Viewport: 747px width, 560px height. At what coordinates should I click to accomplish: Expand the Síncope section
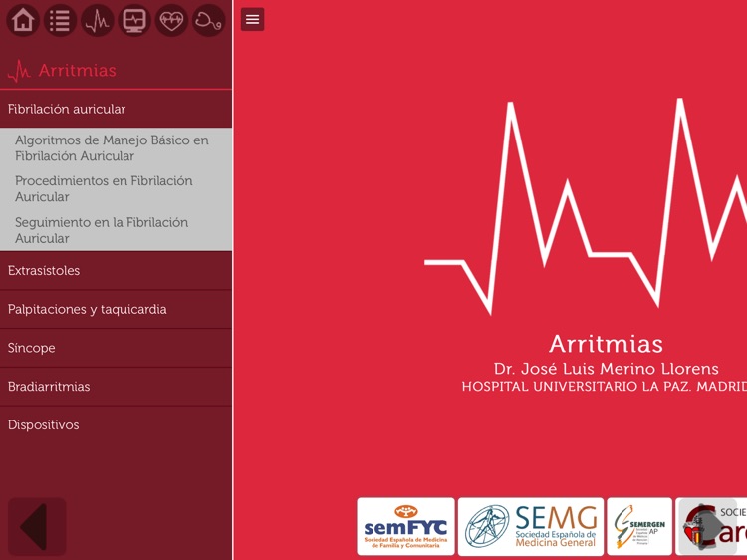[116, 348]
